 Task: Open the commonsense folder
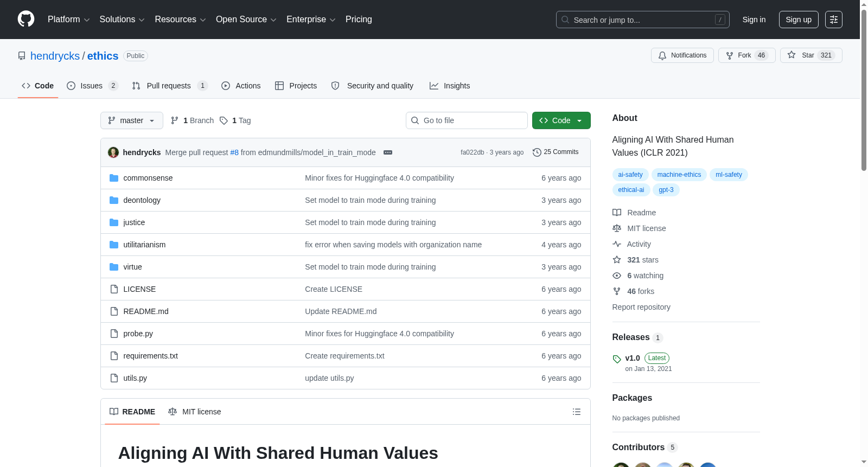click(x=148, y=178)
